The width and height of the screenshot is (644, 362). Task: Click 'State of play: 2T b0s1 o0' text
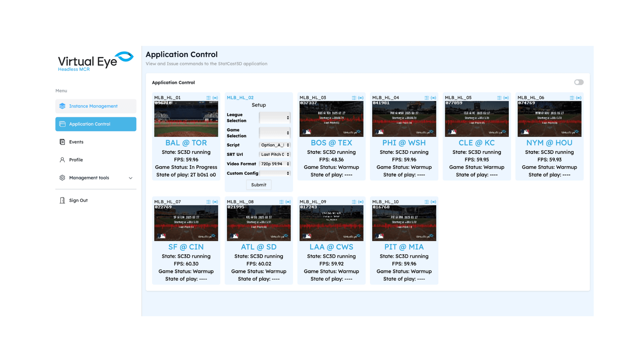[186, 175]
